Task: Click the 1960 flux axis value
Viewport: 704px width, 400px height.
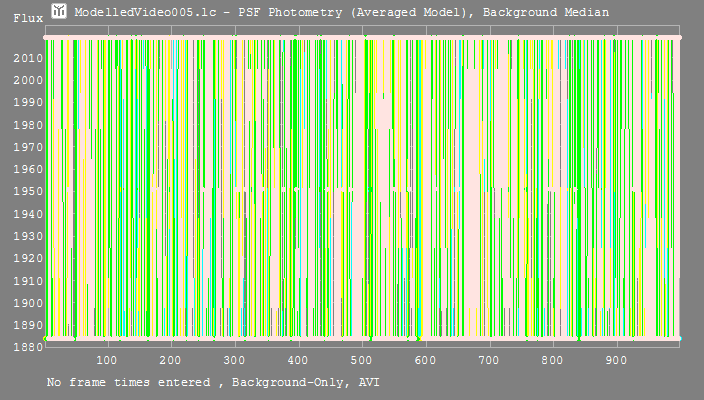Action: 28,169
